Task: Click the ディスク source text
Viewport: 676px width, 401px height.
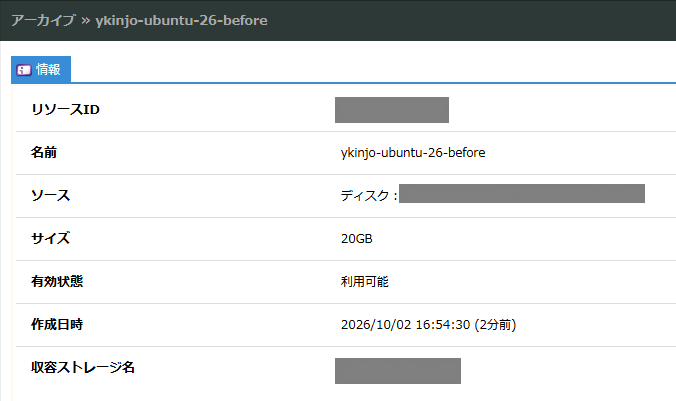Action: tap(369, 196)
